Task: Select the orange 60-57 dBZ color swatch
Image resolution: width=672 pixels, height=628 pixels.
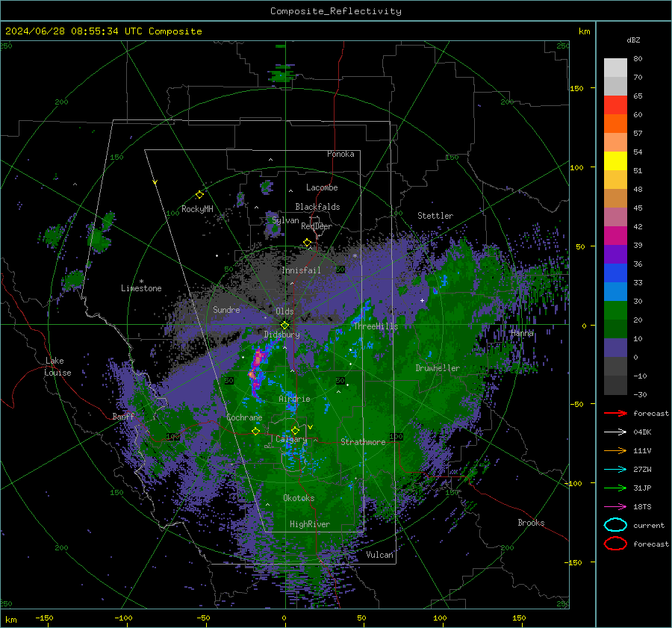Action: tap(615, 124)
